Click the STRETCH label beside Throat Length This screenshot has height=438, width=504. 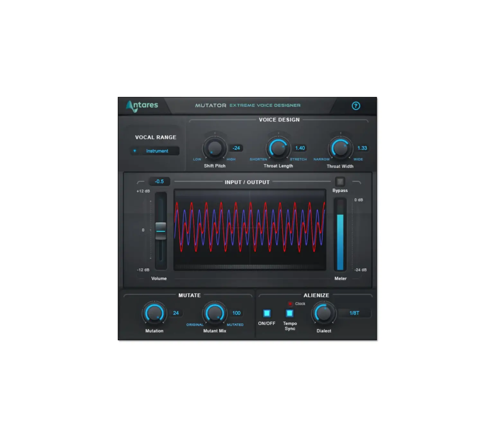pyautogui.click(x=298, y=159)
